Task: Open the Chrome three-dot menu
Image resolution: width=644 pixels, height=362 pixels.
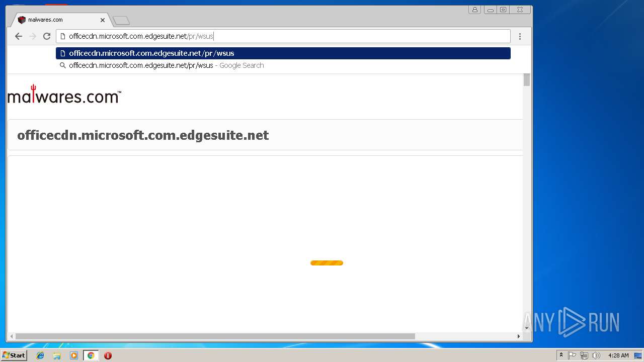Action: coord(520,36)
